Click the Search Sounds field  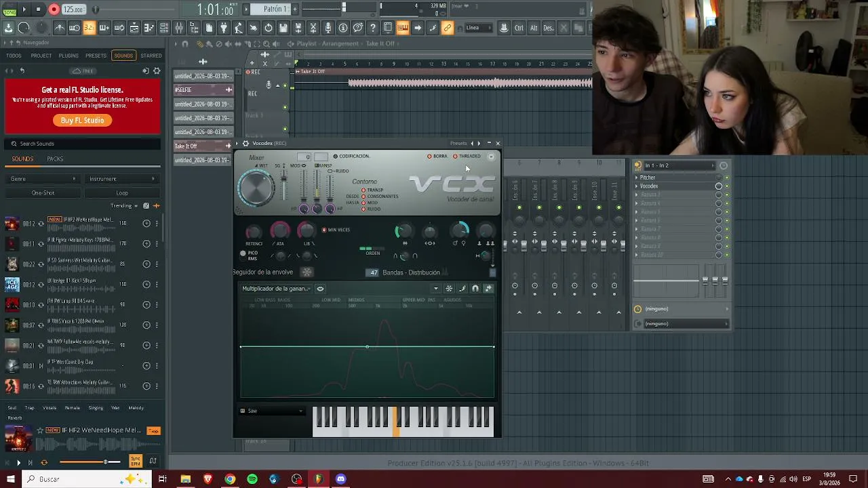pyautogui.click(x=82, y=144)
